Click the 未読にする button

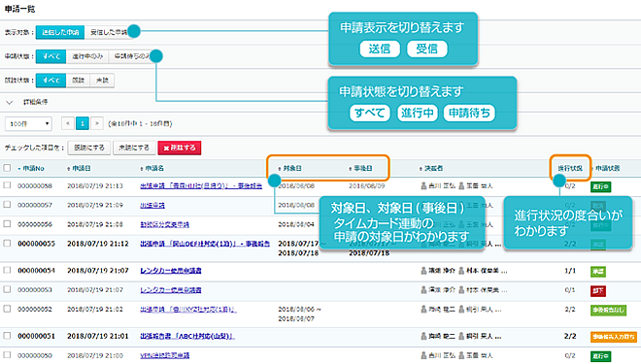pos(134,148)
